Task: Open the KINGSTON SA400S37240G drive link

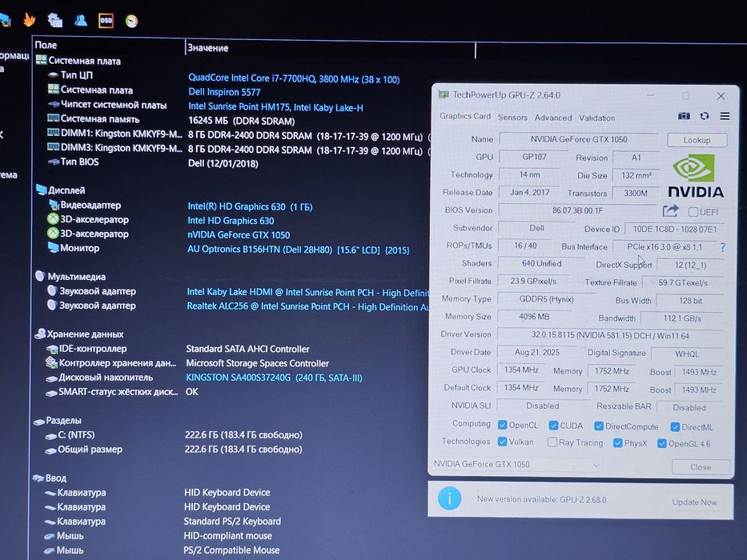Action: click(274, 378)
